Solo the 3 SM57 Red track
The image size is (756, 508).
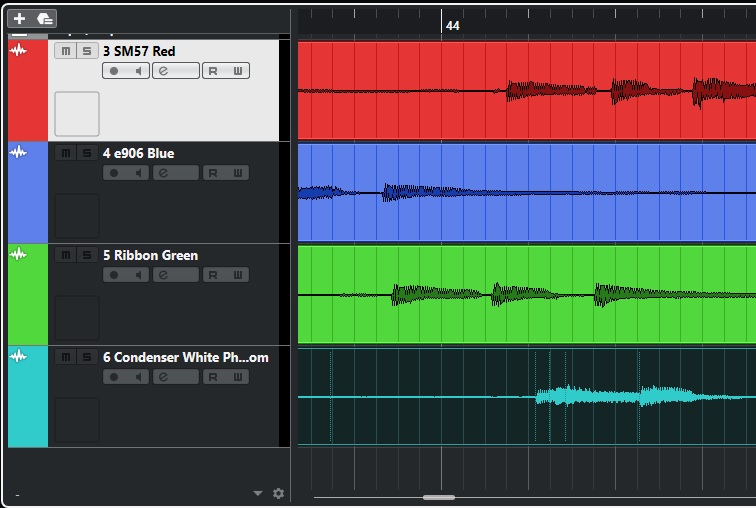pyautogui.click(x=87, y=51)
